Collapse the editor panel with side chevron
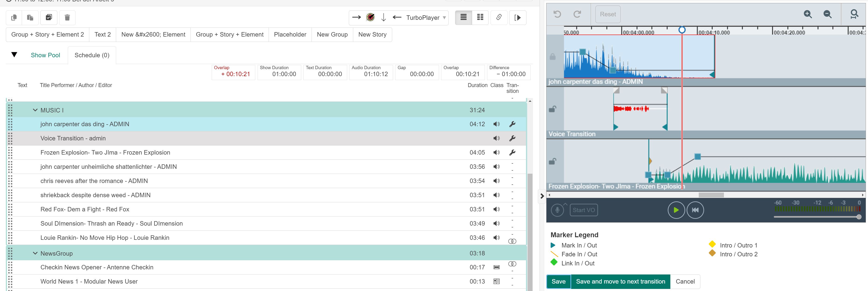Viewport: 868px width, 291px height. point(542,196)
